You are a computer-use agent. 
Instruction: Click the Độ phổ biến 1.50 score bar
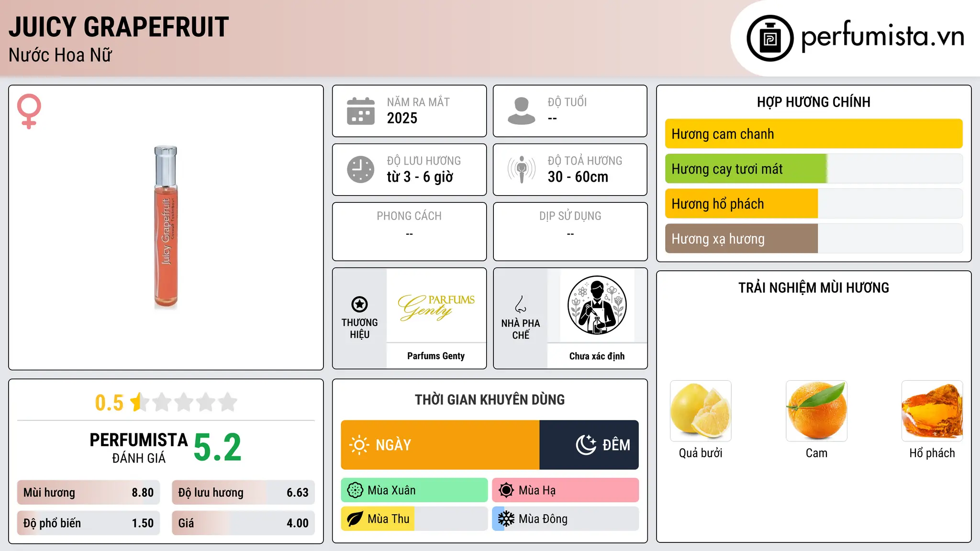point(89,523)
